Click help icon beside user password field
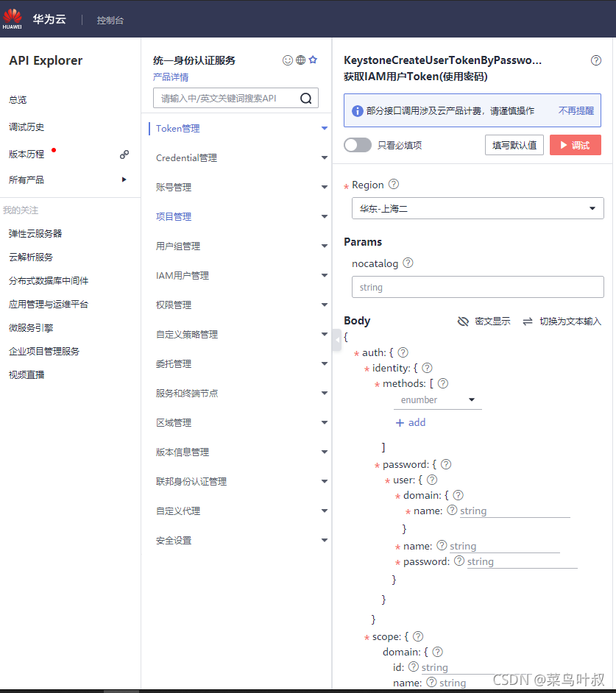616x693 pixels. click(459, 561)
